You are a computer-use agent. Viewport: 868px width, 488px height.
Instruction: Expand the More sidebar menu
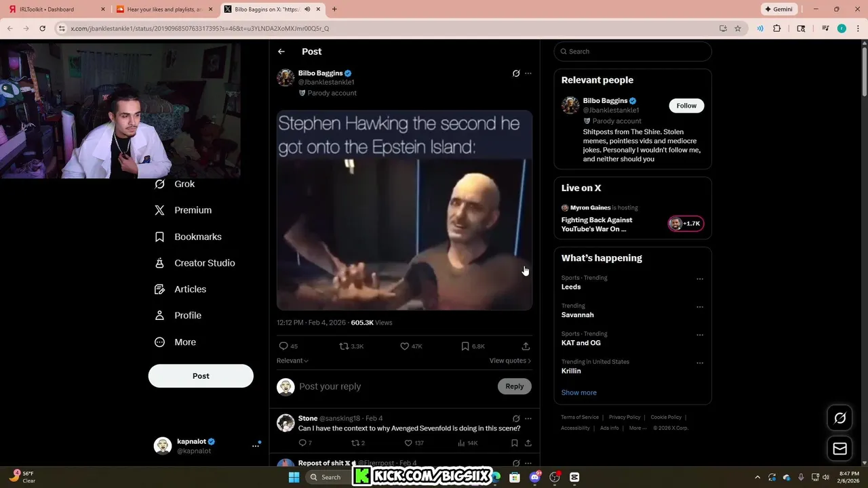pos(175,342)
